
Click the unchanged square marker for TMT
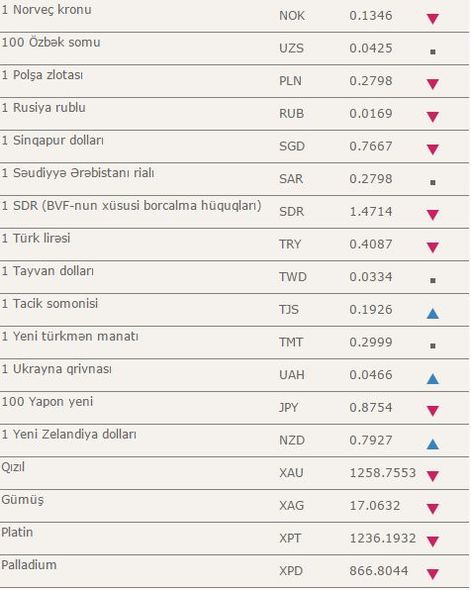pyautogui.click(x=433, y=345)
